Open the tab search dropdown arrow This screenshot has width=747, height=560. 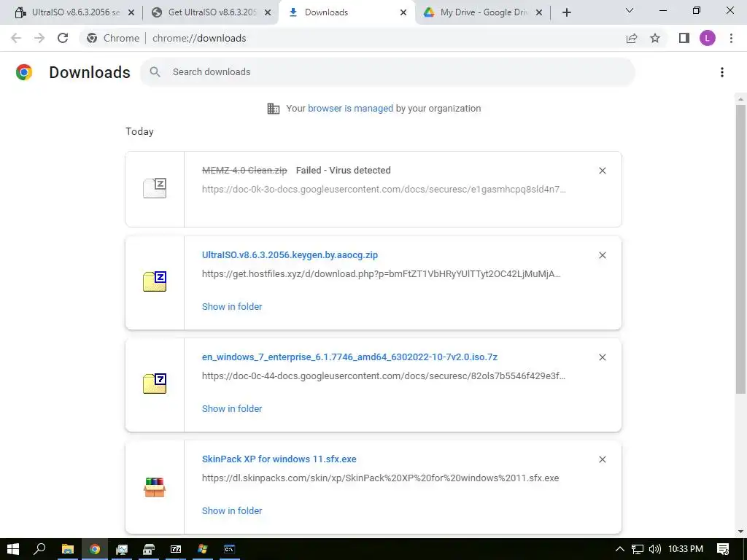coord(630,10)
